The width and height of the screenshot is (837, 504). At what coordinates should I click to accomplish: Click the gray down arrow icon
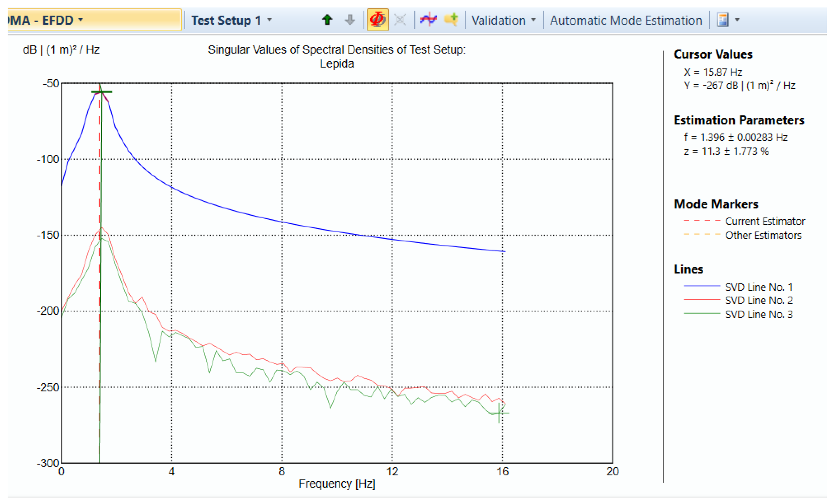point(350,20)
